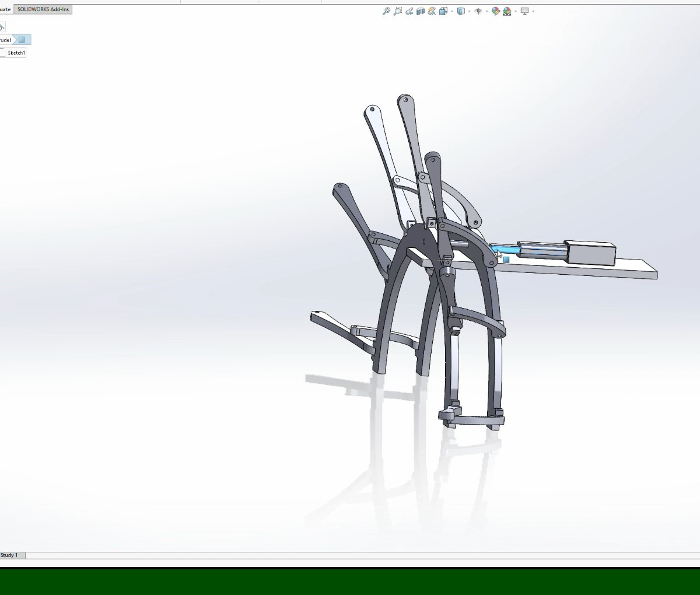Activate the Previous View icon
The height and width of the screenshot is (595, 700).
pos(409,11)
